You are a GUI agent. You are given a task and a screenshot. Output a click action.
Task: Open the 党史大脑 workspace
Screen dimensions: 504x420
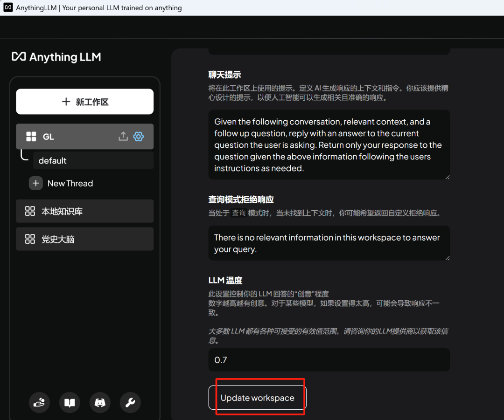point(85,239)
